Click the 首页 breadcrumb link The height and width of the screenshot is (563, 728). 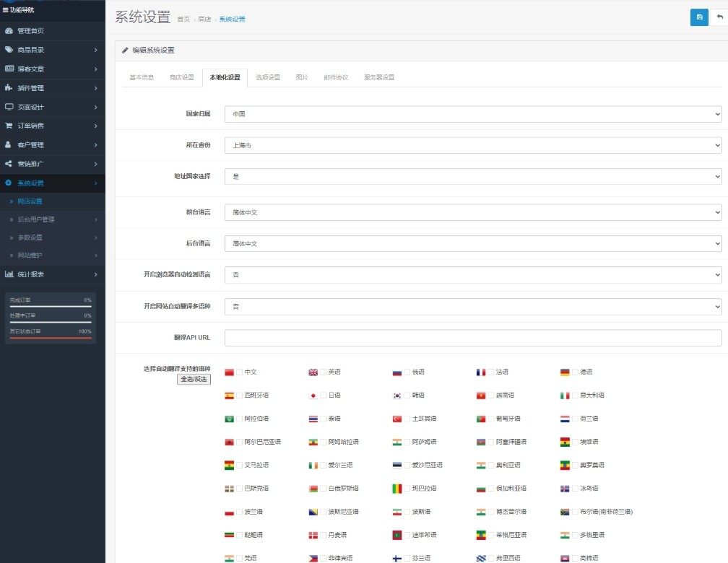pyautogui.click(x=183, y=19)
